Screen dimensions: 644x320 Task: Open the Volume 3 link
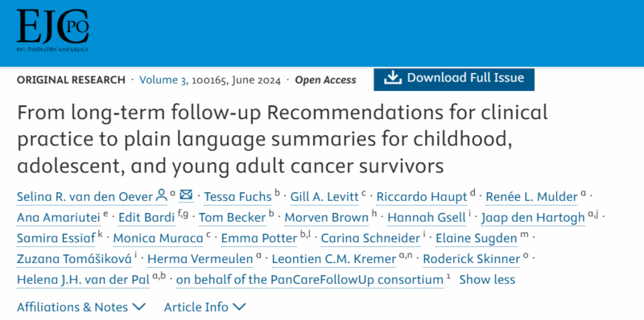(x=163, y=80)
